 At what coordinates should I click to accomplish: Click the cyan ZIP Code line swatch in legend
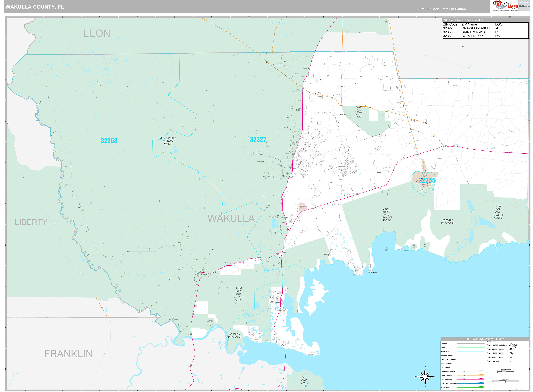[470, 351]
